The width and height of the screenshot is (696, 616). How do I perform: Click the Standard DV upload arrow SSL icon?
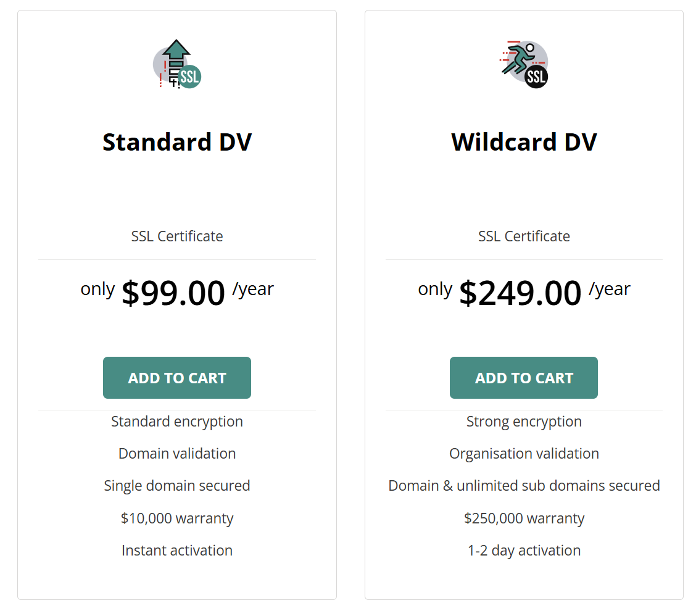pos(177,64)
